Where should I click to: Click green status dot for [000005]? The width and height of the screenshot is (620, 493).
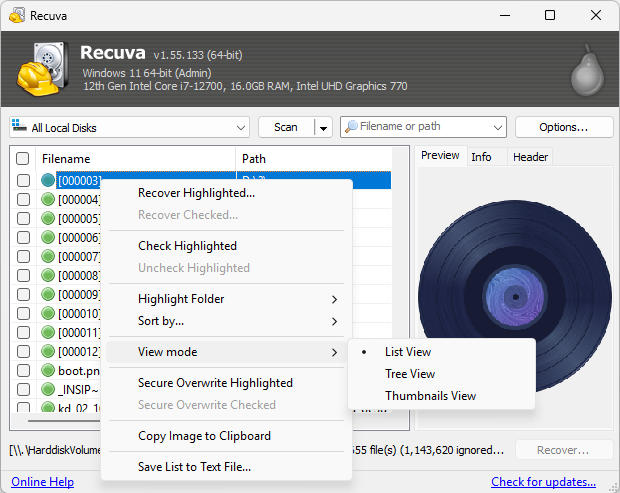[48, 218]
